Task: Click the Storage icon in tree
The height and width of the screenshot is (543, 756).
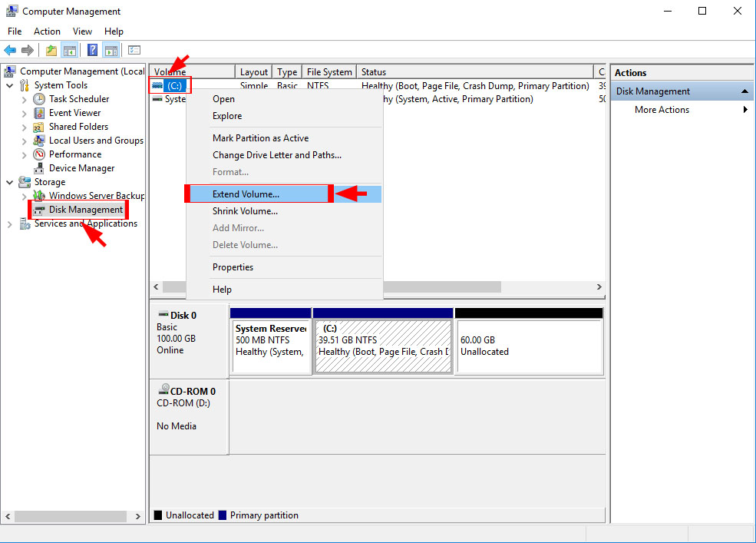Action: point(25,182)
